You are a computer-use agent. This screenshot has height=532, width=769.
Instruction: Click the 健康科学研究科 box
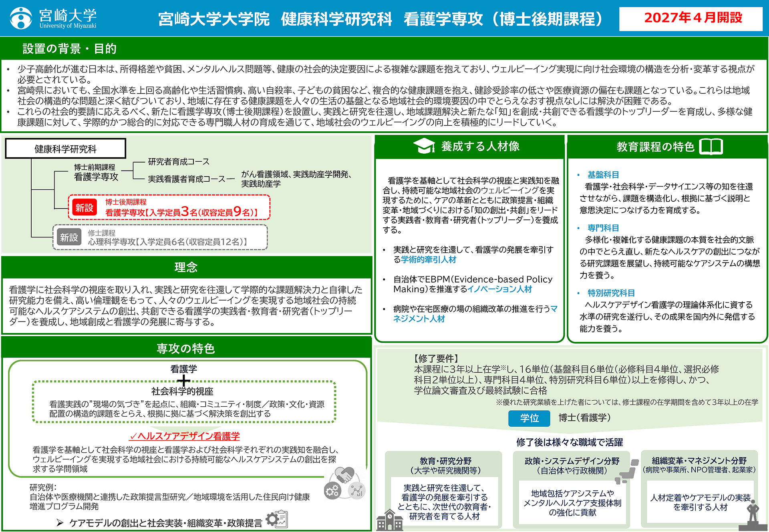click(x=65, y=149)
